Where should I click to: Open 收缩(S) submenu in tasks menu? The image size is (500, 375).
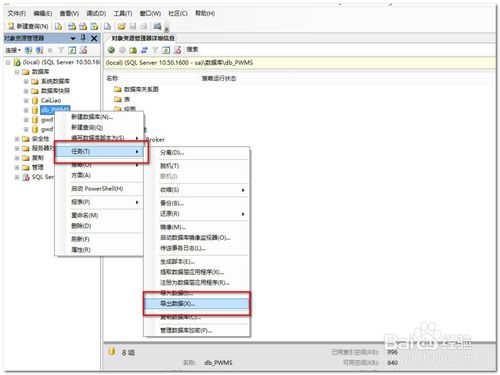(x=197, y=190)
